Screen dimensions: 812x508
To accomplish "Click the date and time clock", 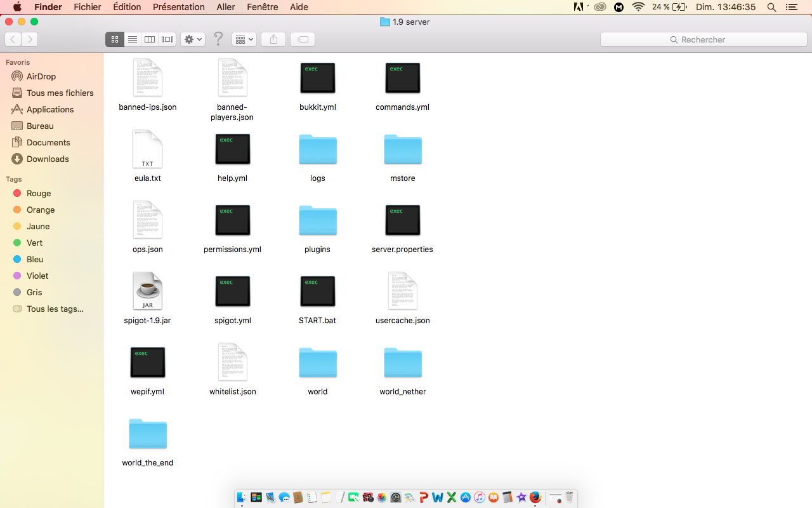I will click(x=726, y=7).
